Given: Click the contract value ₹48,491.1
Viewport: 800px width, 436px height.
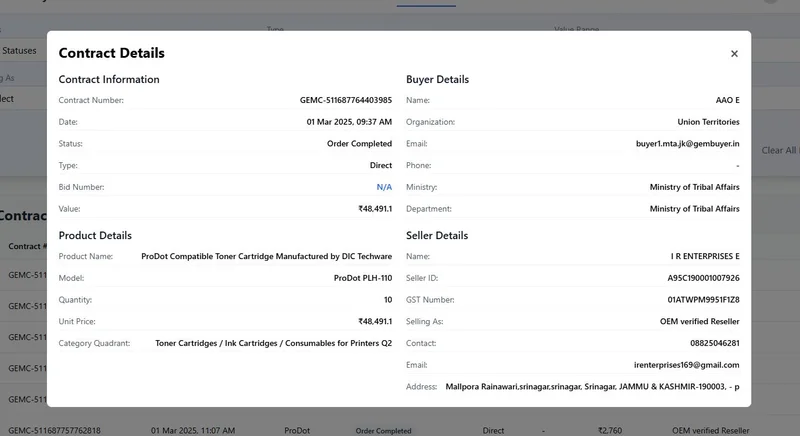Looking at the screenshot, I should 375,209.
